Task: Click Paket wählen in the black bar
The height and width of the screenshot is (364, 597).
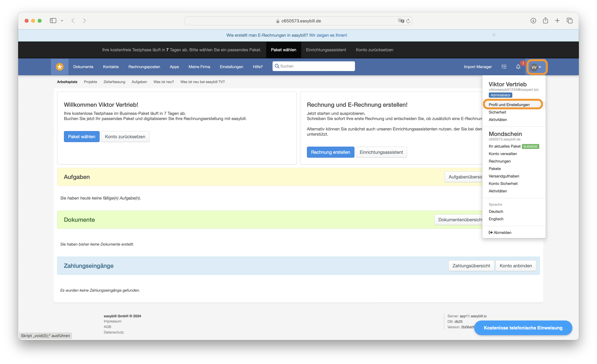Action: coord(283,50)
